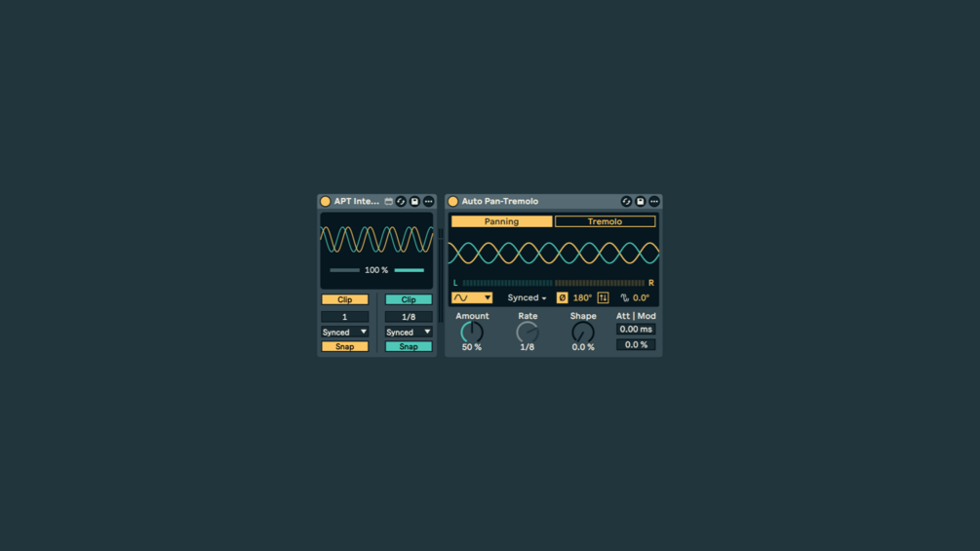Click the rate field showing 1

pos(345,317)
